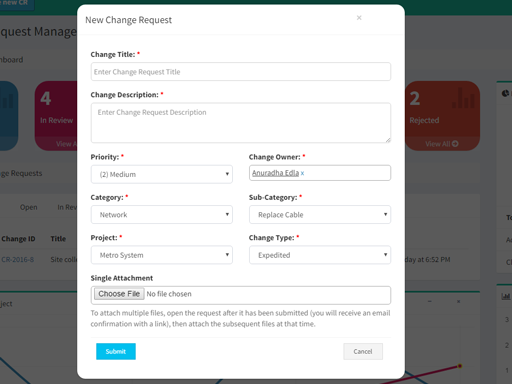Click the Title column header
This screenshot has height=384, width=512.
coord(58,239)
